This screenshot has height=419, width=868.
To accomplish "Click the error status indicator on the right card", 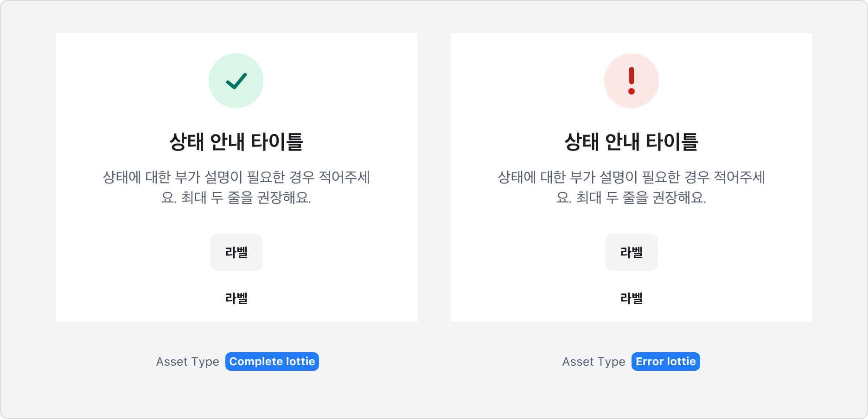I will [631, 80].
